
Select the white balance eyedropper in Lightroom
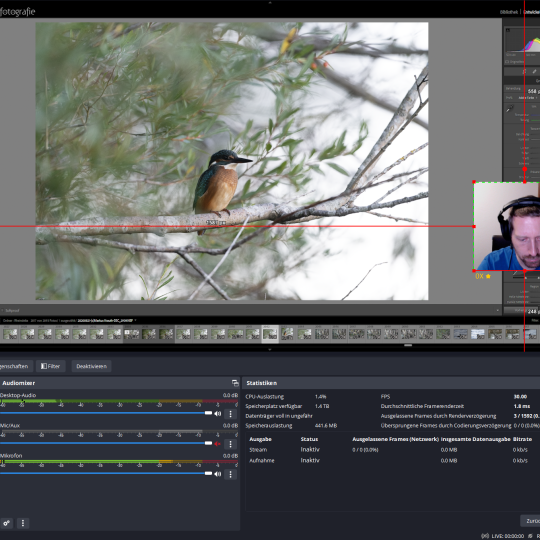(x=510, y=109)
